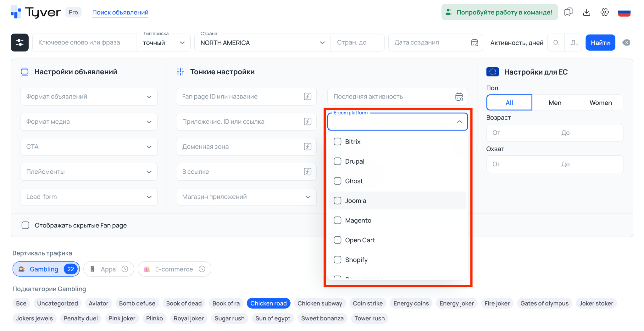The width and height of the screenshot is (644, 331).
Task: Select Tower rush subcategory
Action: pos(369,318)
